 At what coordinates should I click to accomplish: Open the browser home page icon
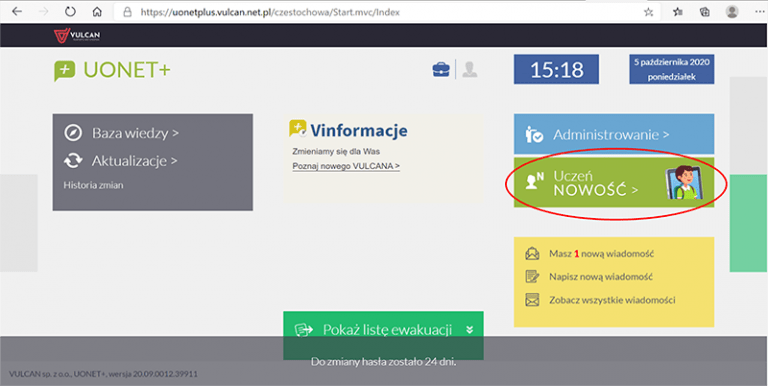click(97, 12)
